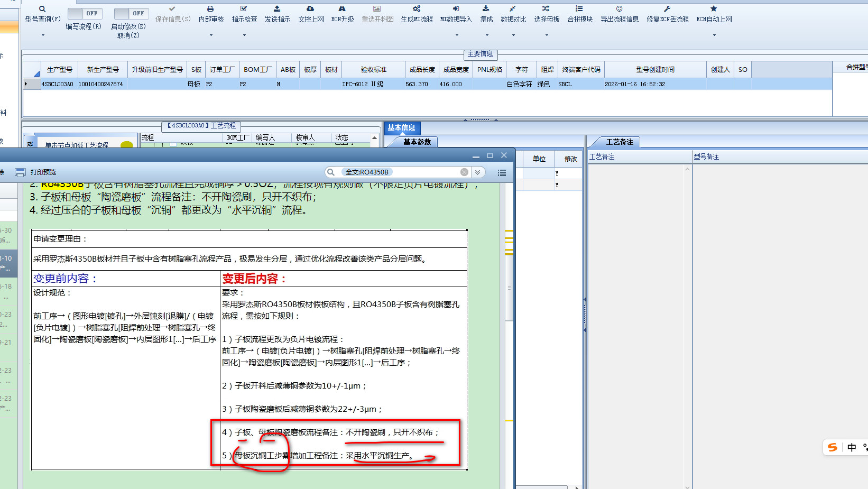The image size is (868, 489).
Task: Click the 新生产型号 column header
Action: (x=103, y=70)
